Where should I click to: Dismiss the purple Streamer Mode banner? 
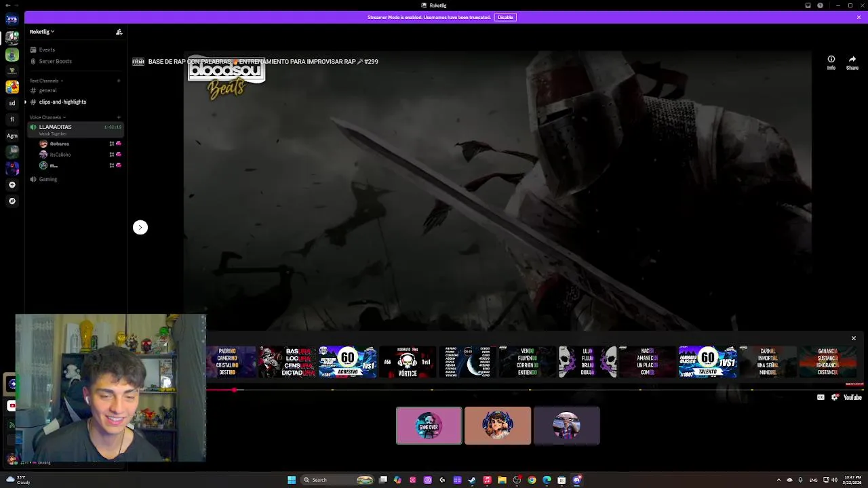click(x=859, y=17)
